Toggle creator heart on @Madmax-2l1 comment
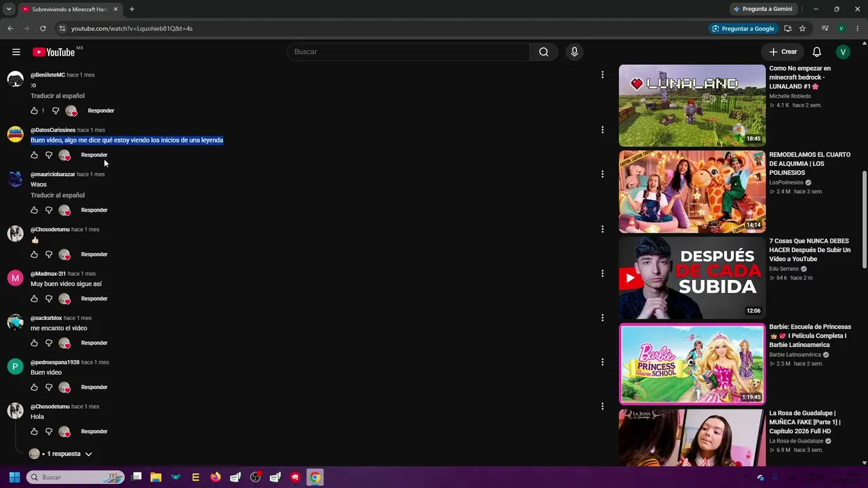The height and width of the screenshot is (488, 868). click(64, 299)
